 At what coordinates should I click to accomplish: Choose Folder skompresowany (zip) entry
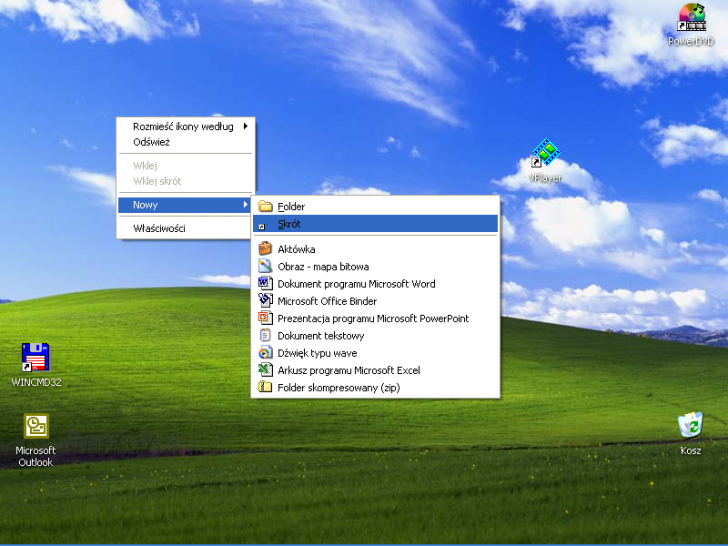[375, 387]
